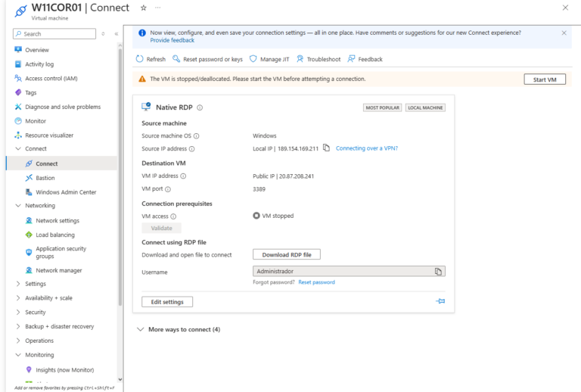The image size is (581, 392).
Task: Click the sidebar scrollbar down arrow
Action: click(x=120, y=379)
